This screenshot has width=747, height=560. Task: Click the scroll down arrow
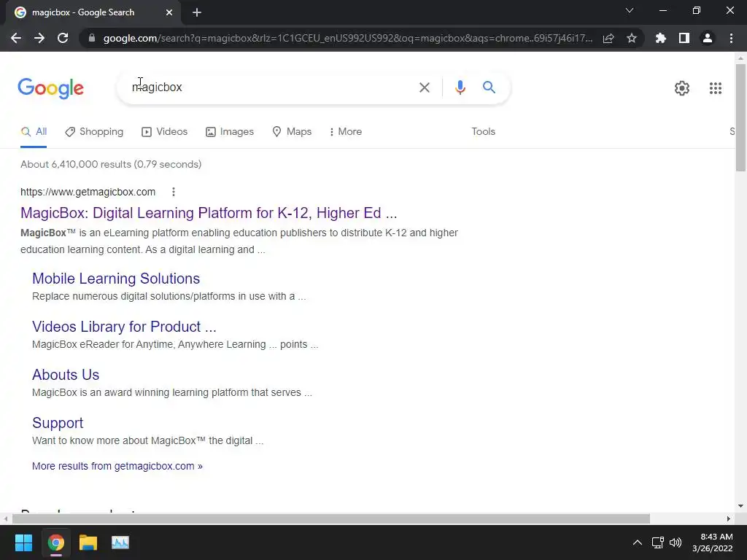pos(740,507)
